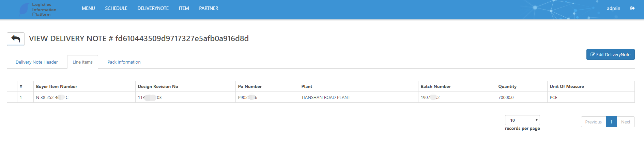Switch to Delivery Note Header tab
Viewport: 644px width, 150px height.
(37, 62)
